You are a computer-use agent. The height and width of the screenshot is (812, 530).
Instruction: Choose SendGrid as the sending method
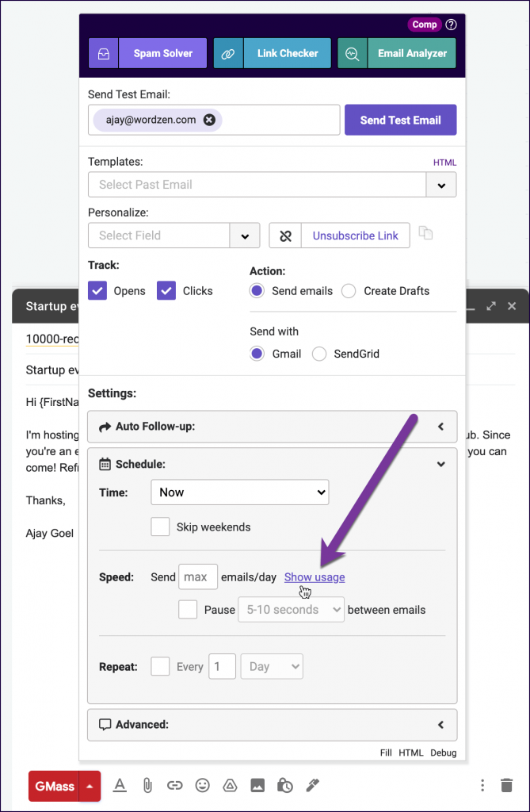click(319, 354)
